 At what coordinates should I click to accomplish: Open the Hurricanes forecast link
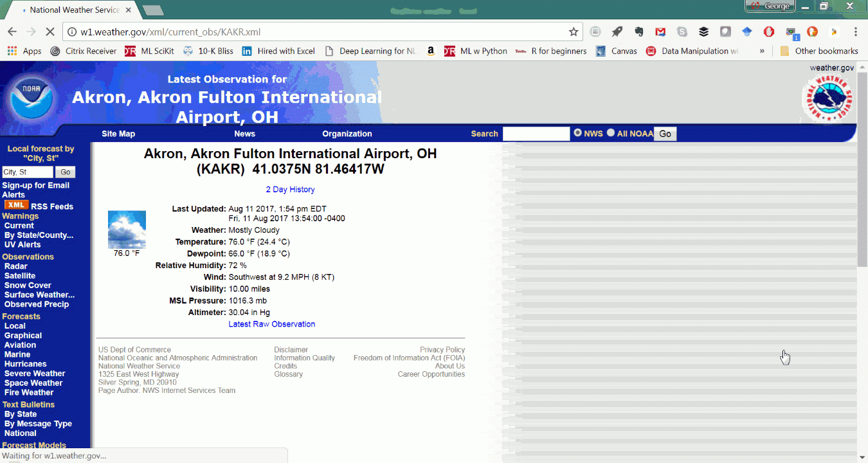pos(25,364)
